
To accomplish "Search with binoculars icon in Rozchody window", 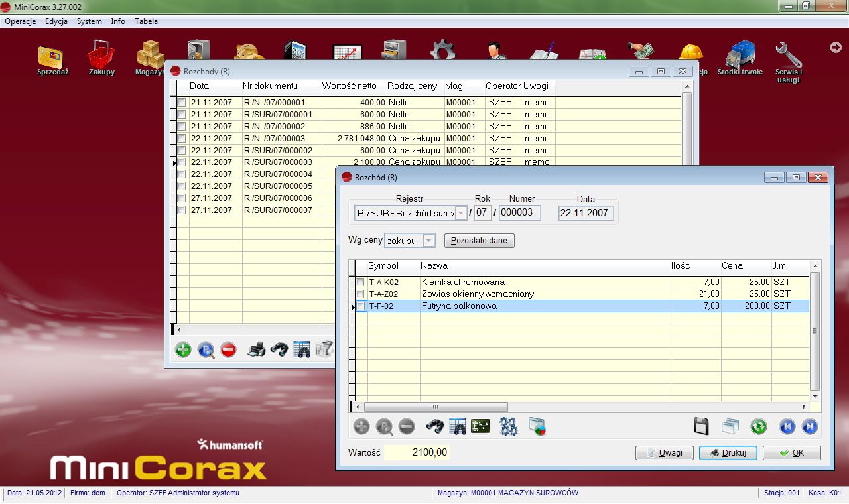I will (279, 349).
